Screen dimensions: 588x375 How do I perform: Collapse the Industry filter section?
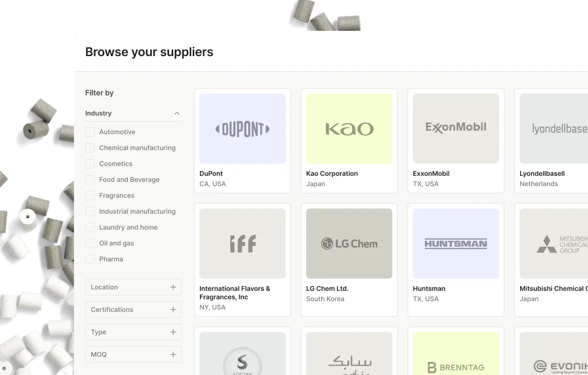pyautogui.click(x=177, y=113)
